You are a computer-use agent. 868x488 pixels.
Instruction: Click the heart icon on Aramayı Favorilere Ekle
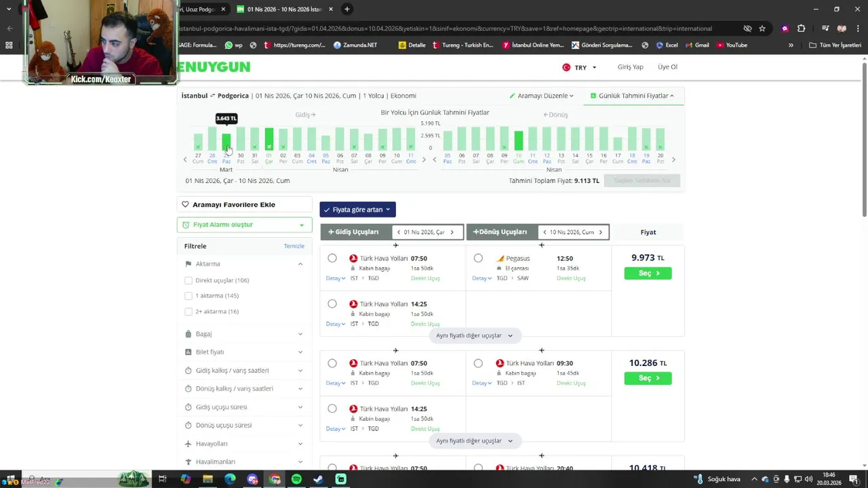pos(185,205)
